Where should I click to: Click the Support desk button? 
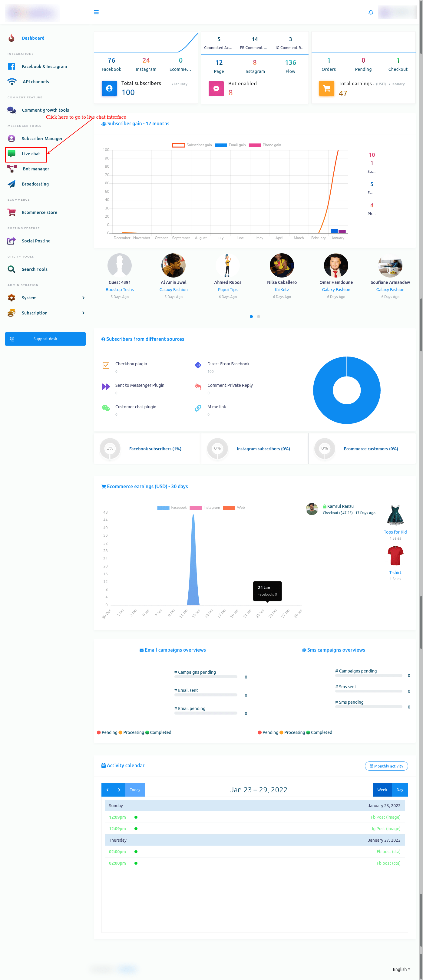(x=45, y=339)
